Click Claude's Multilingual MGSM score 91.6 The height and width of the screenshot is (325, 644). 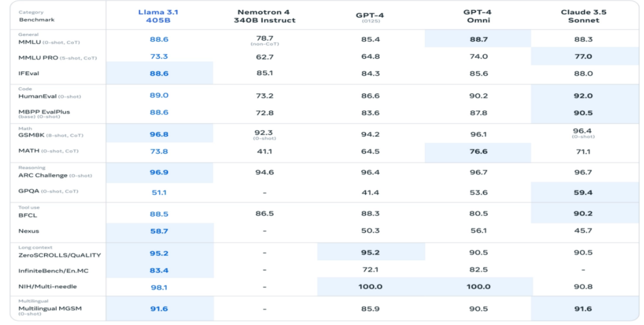[x=583, y=308]
